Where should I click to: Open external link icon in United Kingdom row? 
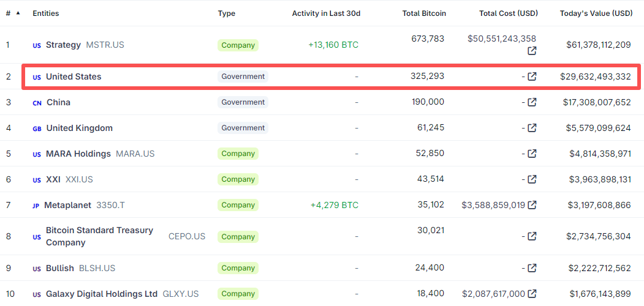532,128
